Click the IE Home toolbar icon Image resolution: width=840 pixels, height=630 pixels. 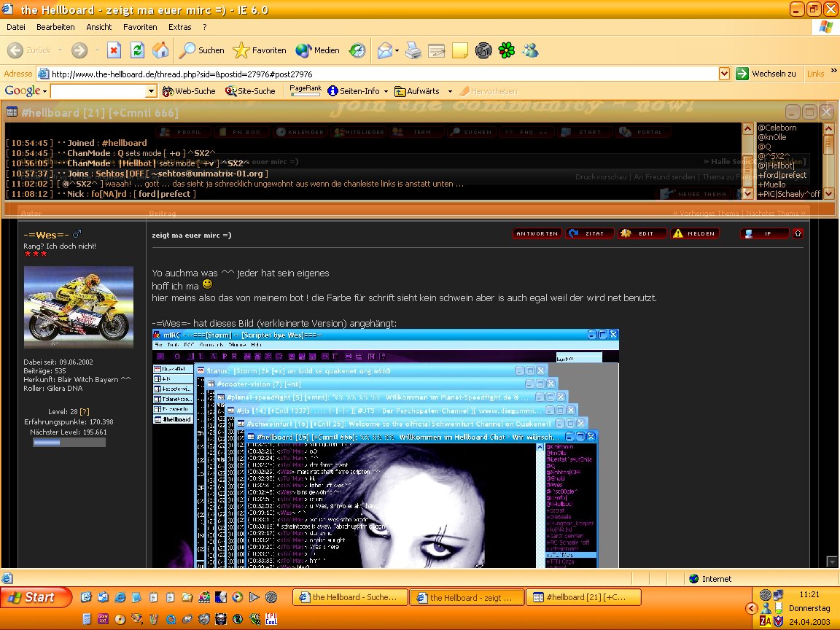160,50
